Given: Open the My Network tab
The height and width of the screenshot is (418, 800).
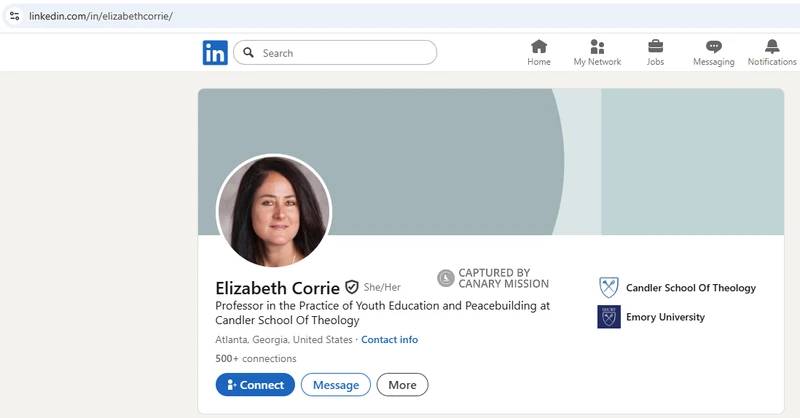Looking at the screenshot, I should (597, 53).
